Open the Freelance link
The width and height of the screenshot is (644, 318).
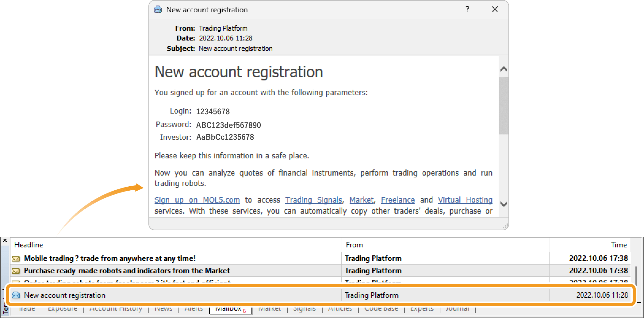pos(398,200)
